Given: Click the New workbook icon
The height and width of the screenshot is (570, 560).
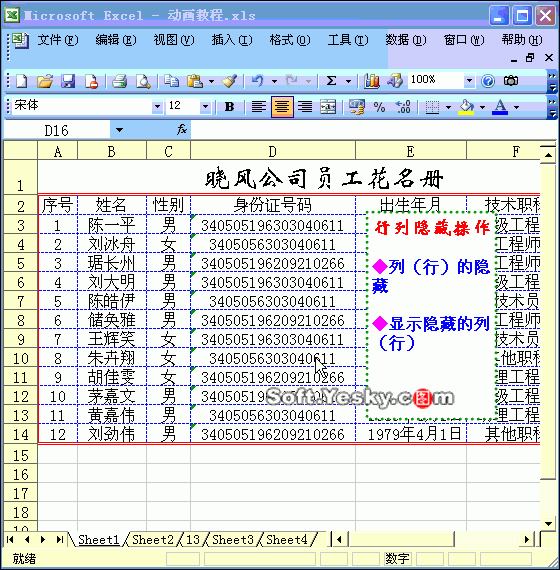Looking at the screenshot, I should pos(21,81).
